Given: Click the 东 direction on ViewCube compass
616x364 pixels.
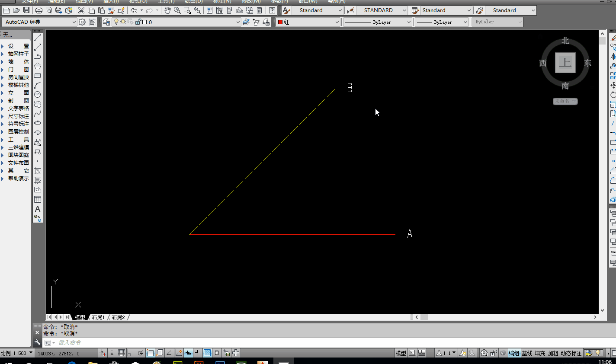Looking at the screenshot, I should [x=587, y=63].
